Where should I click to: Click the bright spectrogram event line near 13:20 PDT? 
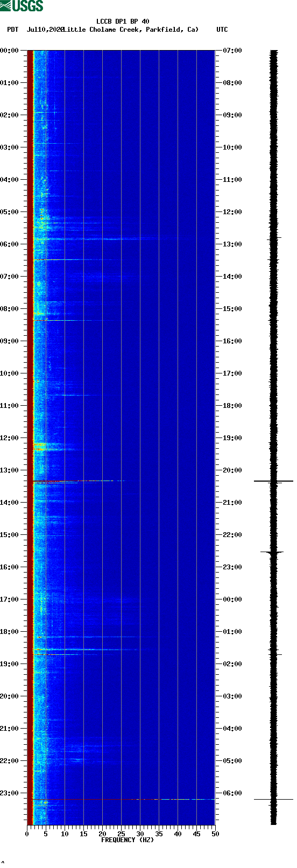79,481
